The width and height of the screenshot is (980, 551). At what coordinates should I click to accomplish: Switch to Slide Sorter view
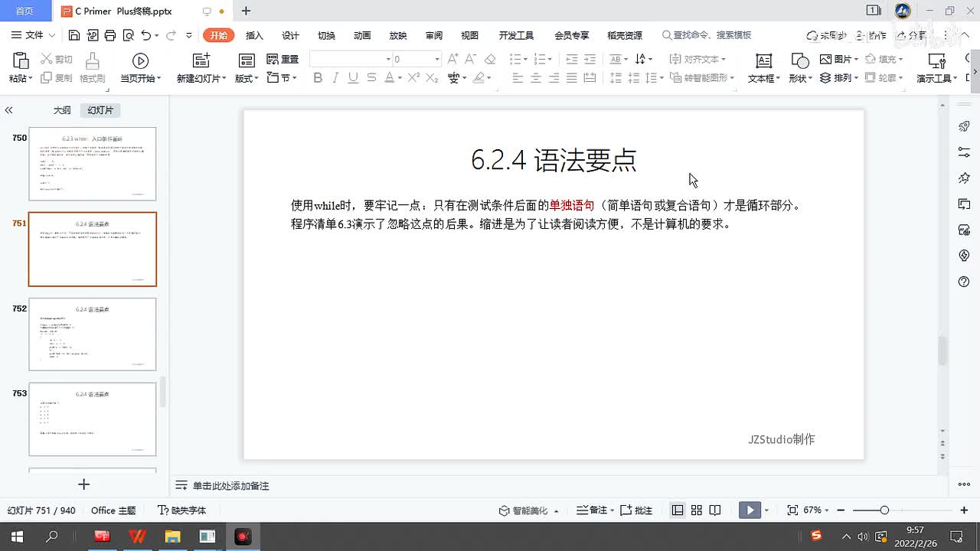point(697,510)
